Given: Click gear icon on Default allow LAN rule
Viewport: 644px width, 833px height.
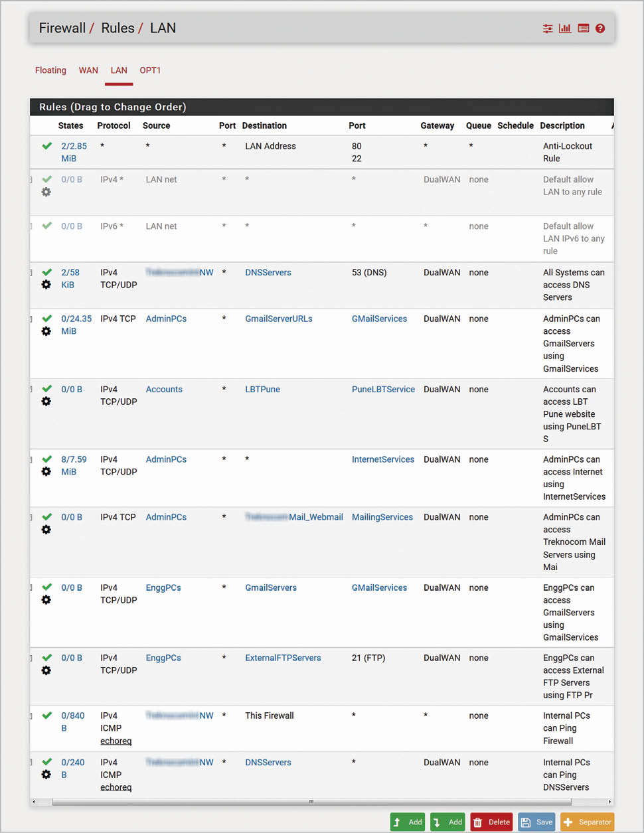Looking at the screenshot, I should 46,192.
